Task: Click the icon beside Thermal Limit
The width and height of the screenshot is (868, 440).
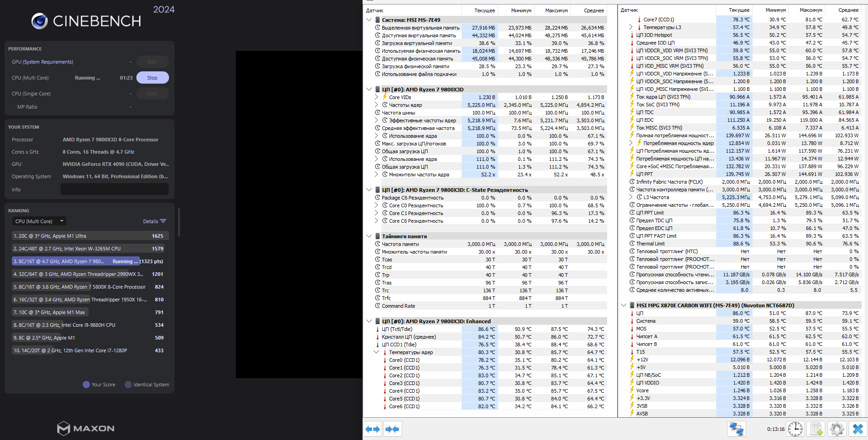Action: tap(632, 244)
